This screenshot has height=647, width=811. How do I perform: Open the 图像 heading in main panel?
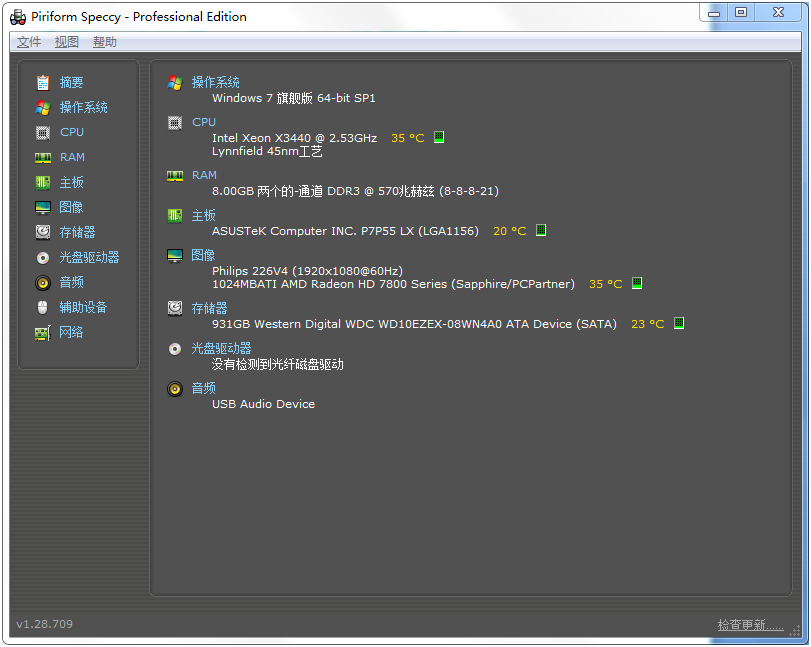click(203, 255)
